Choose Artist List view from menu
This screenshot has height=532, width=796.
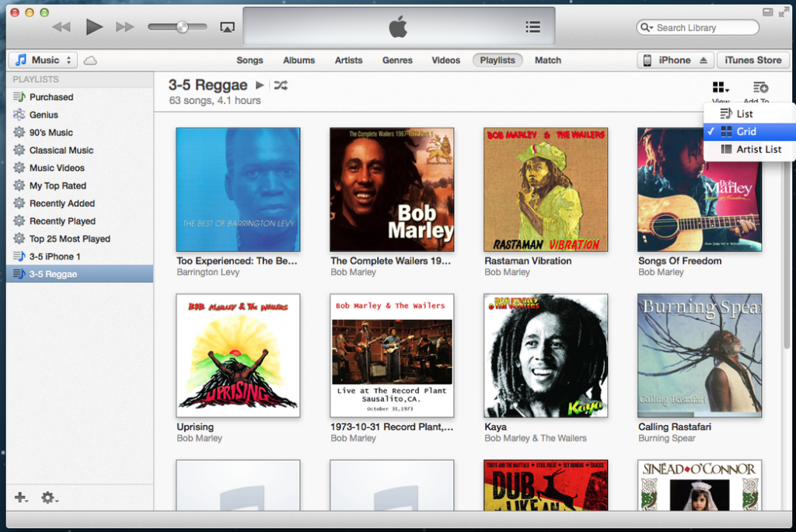pos(749,149)
